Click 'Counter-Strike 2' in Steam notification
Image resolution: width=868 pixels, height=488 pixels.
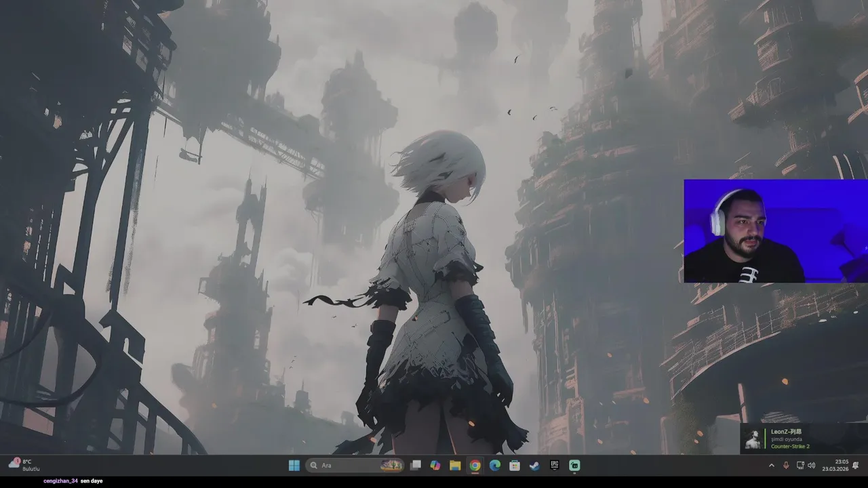click(x=790, y=447)
